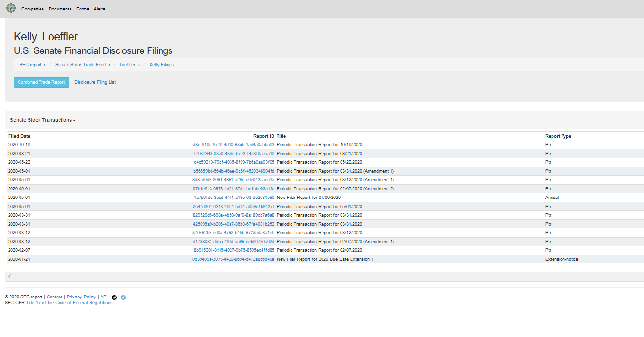Click the Kelly Filings breadcrumb
This screenshot has height=337, width=644.
161,65
